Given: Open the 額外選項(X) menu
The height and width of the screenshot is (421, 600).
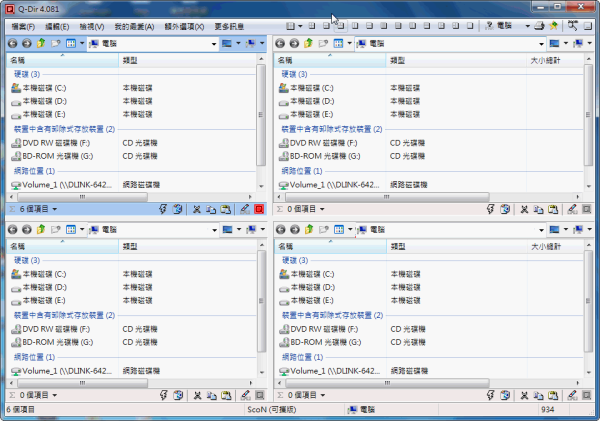Looking at the screenshot, I should [184, 26].
